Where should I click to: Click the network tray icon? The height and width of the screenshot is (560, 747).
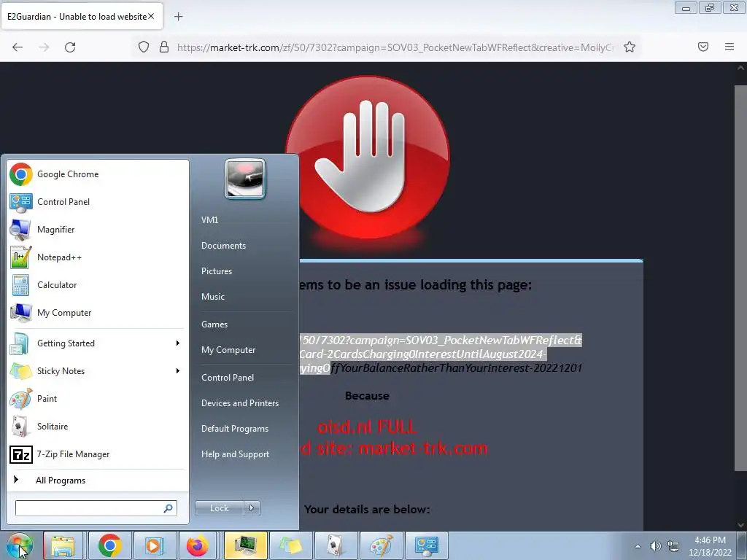673,546
